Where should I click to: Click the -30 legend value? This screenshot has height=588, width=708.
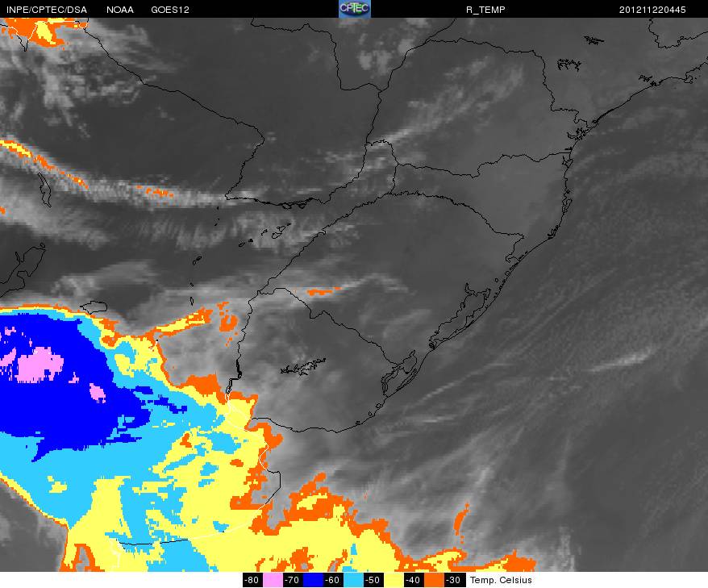(454, 580)
